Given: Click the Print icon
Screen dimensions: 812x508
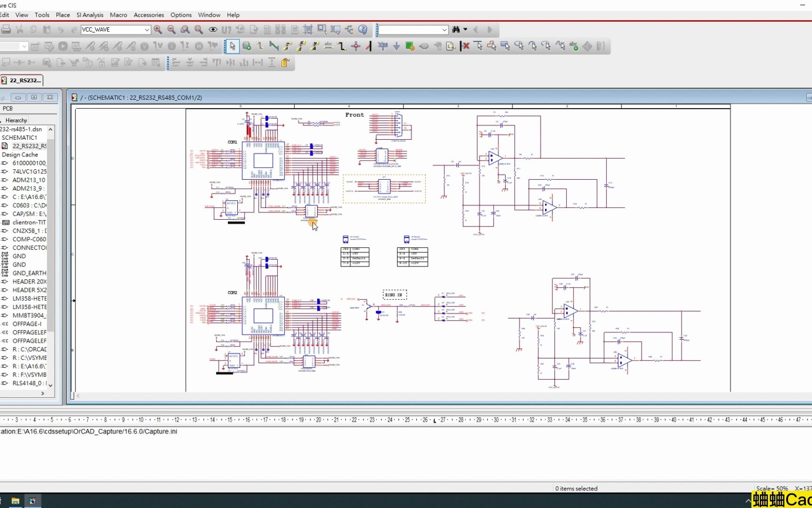Looking at the screenshot, I should tap(6, 30).
